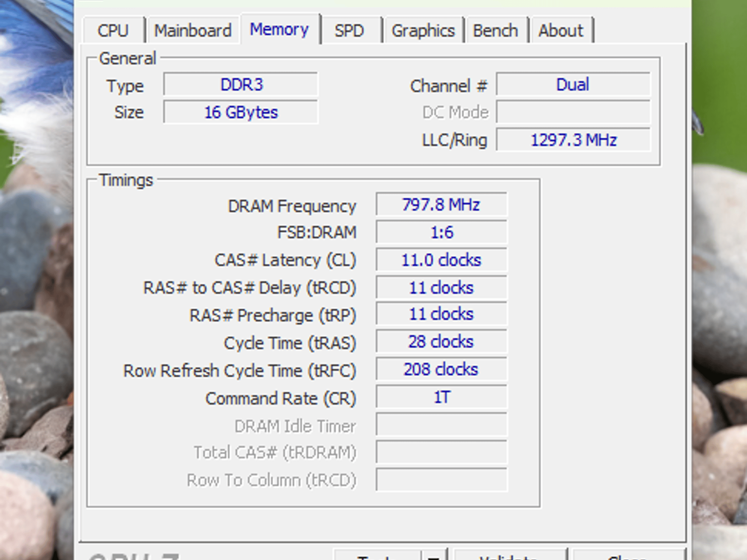Click the 1297.3 MHz LLC/Ring value
This screenshot has width=747, height=560.
(573, 140)
